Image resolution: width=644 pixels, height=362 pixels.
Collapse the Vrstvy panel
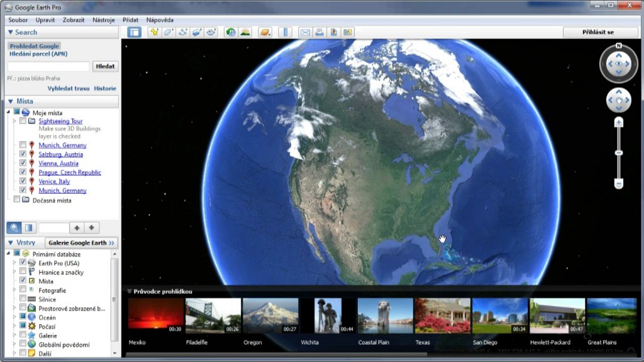[11, 243]
